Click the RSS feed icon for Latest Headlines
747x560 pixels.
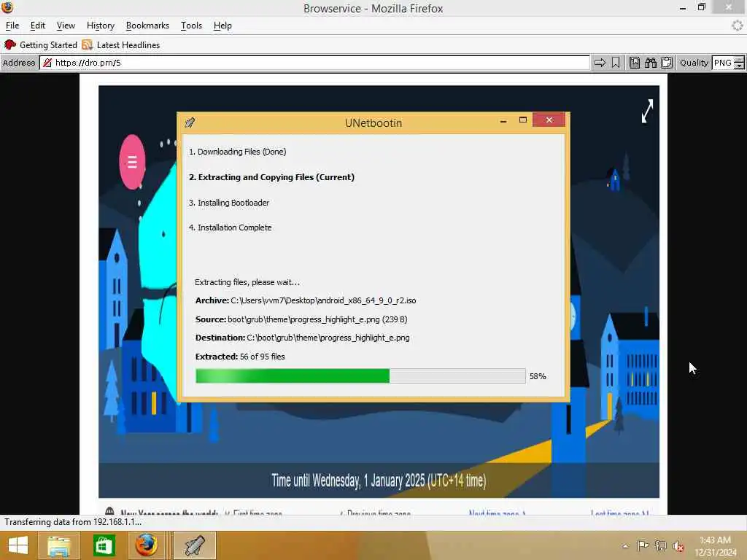88,44
